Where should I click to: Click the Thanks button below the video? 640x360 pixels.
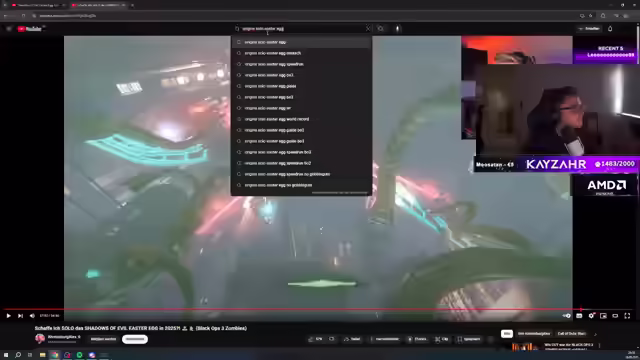click(417, 339)
